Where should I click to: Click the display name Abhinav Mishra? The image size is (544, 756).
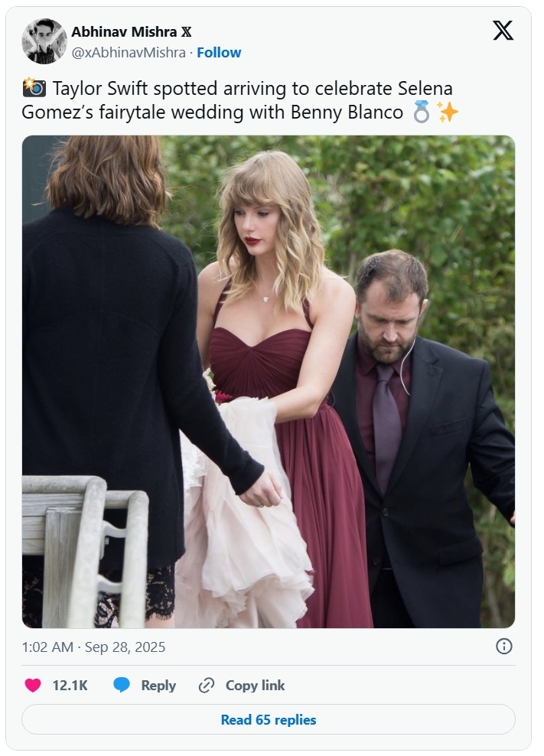(x=123, y=32)
